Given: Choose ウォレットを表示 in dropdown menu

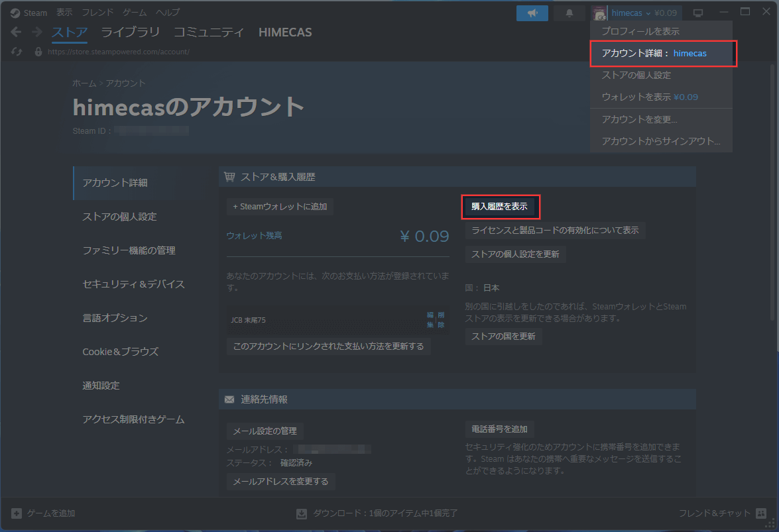Looking at the screenshot, I should (661, 97).
